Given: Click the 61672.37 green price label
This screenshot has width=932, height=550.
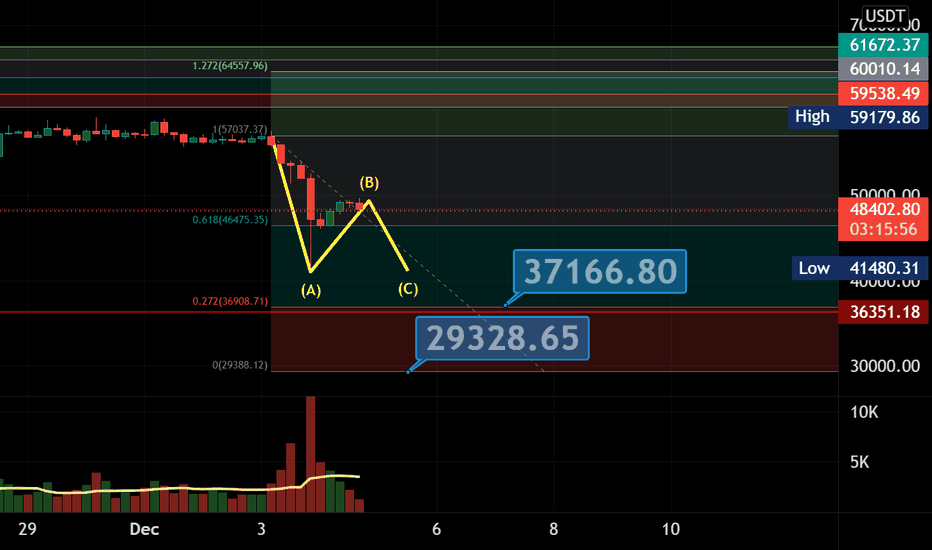Looking at the screenshot, I should [883, 45].
